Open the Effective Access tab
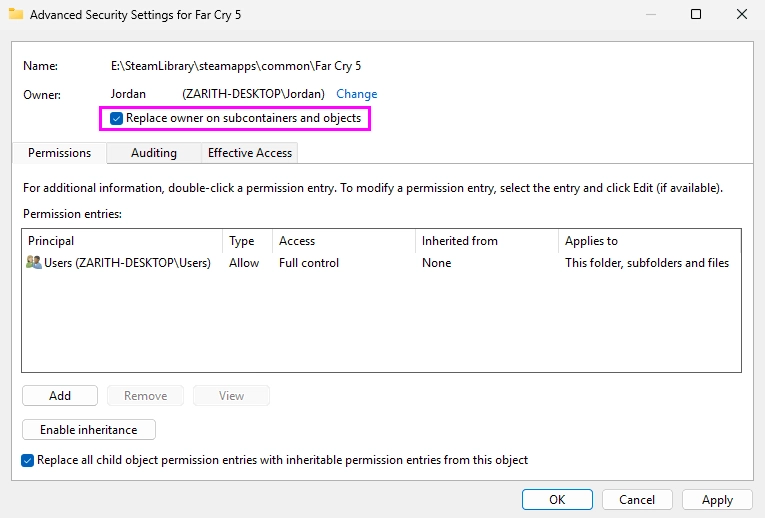 (x=250, y=153)
